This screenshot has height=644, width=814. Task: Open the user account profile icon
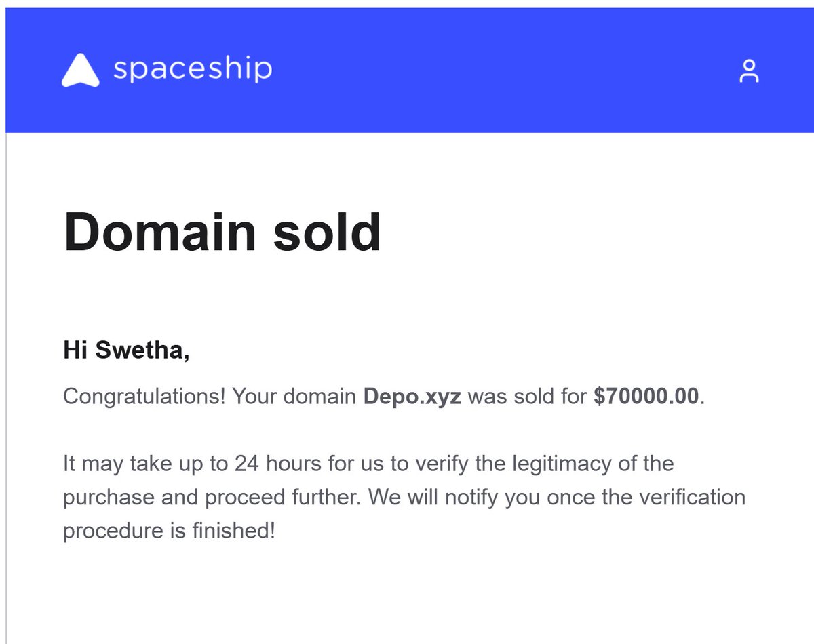(749, 71)
